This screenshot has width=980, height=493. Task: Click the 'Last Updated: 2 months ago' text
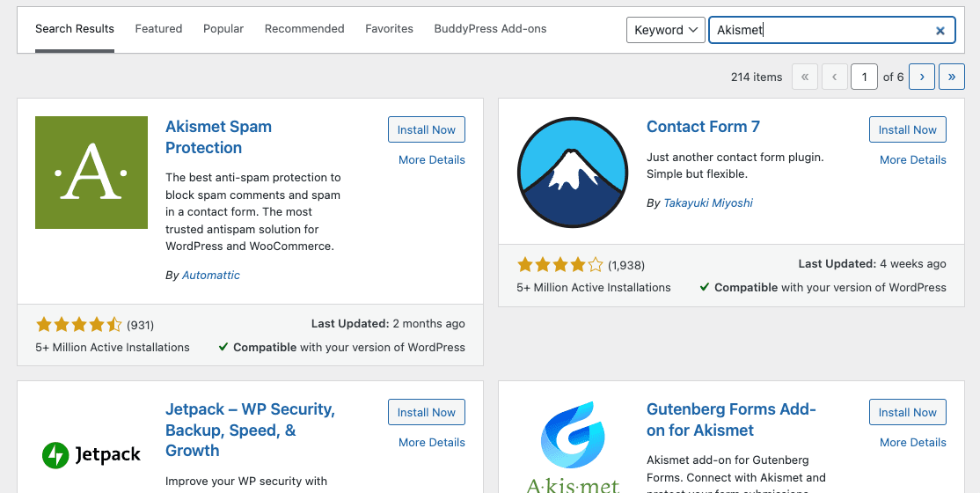(388, 324)
